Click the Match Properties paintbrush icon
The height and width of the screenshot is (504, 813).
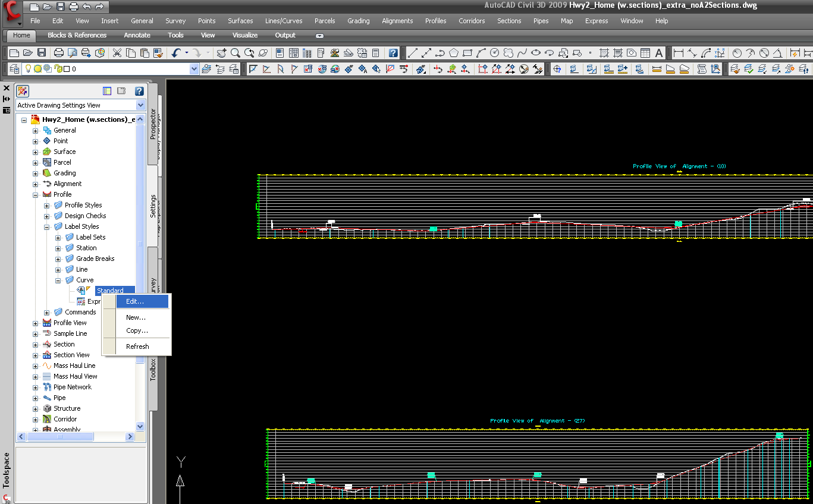(159, 53)
